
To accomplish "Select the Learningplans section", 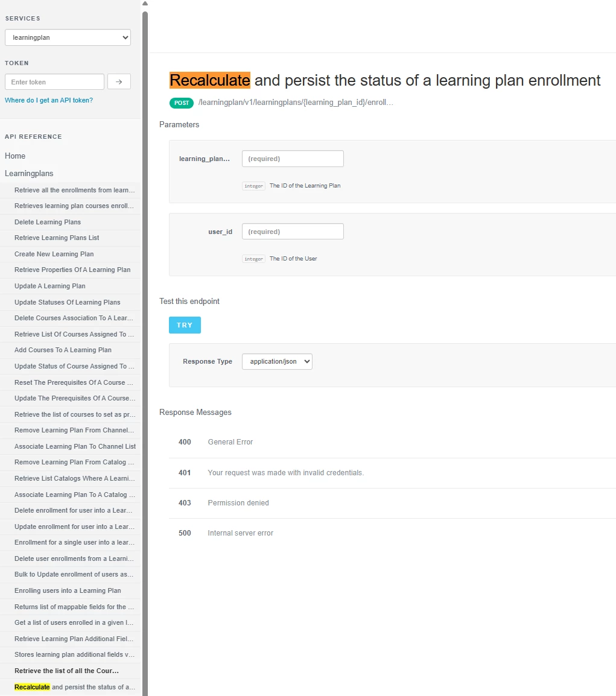I will pyautogui.click(x=28, y=173).
